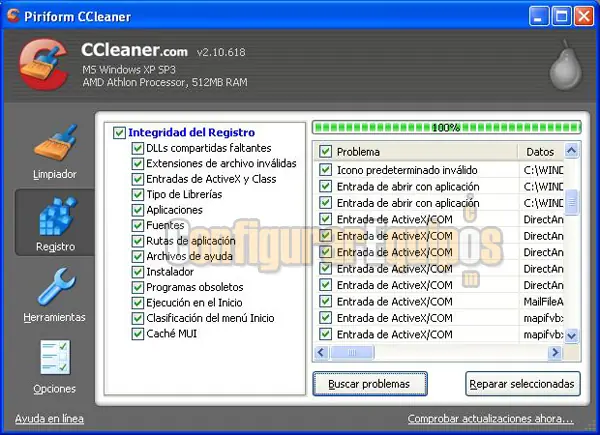Toggle checkbox of MailFileA ActiveX row

coord(325,301)
